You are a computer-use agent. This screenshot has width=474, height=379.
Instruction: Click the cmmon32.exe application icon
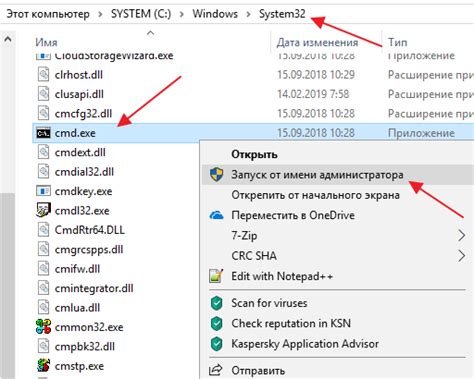[x=43, y=327]
